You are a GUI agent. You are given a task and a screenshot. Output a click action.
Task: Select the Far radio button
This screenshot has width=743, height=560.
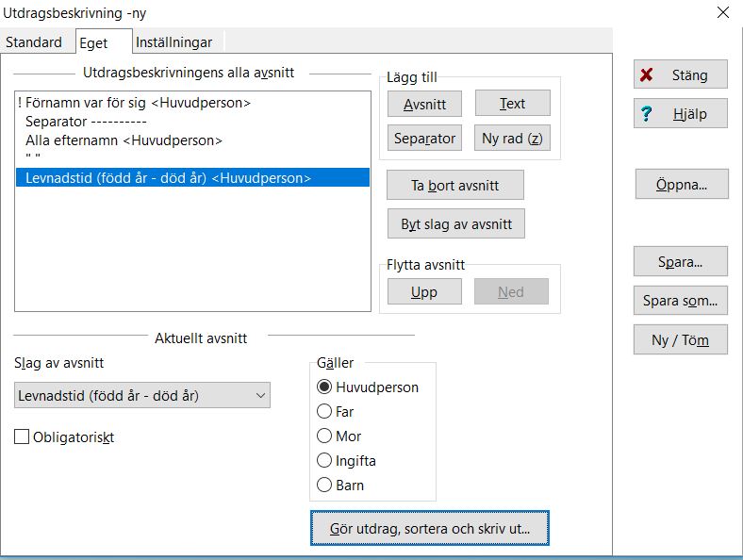(x=325, y=412)
